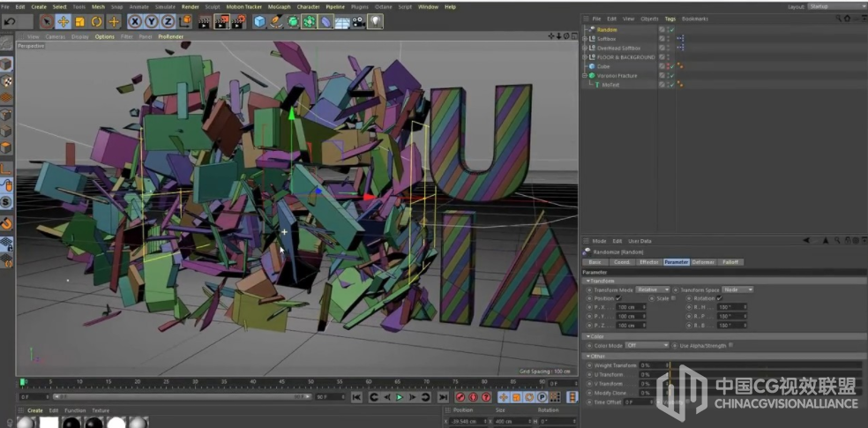The height and width of the screenshot is (428, 868).
Task: Select the Cube object row
Action: point(603,66)
